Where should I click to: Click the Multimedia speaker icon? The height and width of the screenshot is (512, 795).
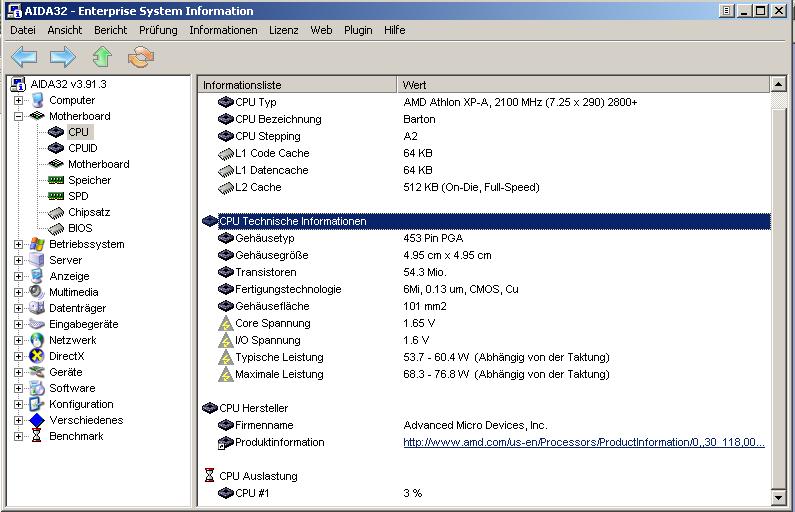point(37,292)
